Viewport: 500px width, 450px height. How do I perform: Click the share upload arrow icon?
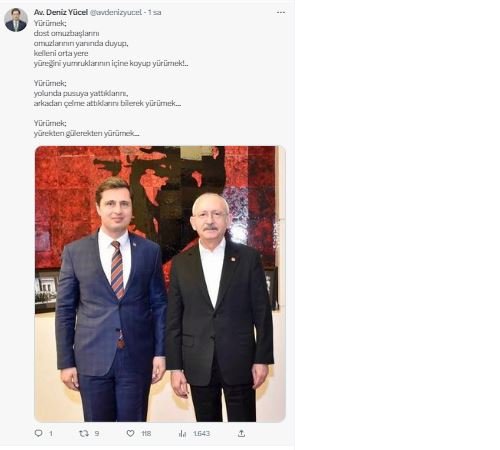point(242,433)
